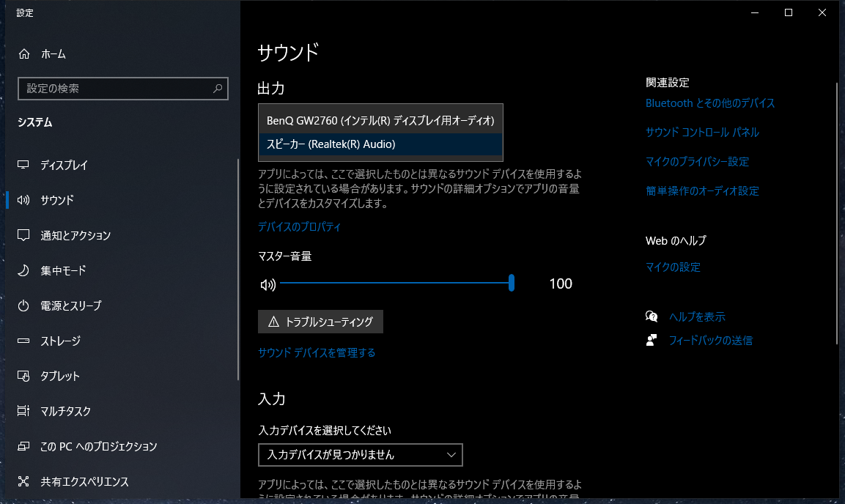Click the トラブルシューティング button
The width and height of the screenshot is (845, 504).
pos(320,322)
